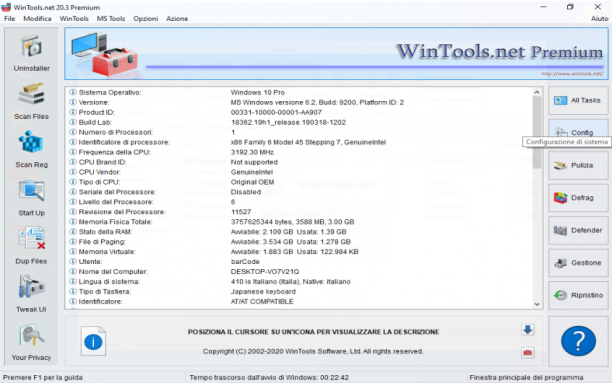Click the value DESKTOP-VO7V21Q

[265, 272]
